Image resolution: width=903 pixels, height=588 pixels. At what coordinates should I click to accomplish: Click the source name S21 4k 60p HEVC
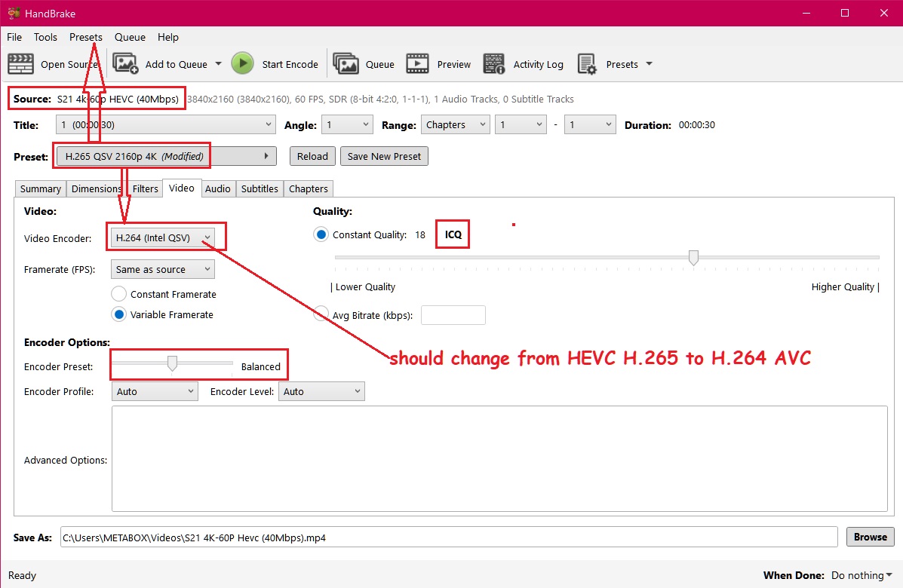tap(118, 99)
